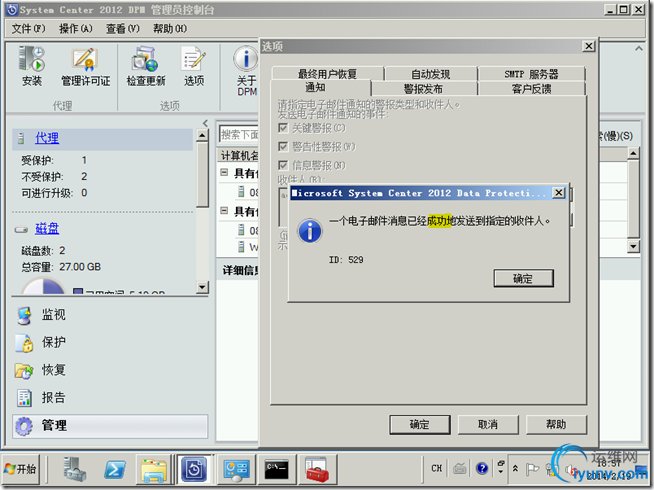Collapse the left navigation pane chevron
This screenshot has height=490, width=654.
click(x=205, y=123)
